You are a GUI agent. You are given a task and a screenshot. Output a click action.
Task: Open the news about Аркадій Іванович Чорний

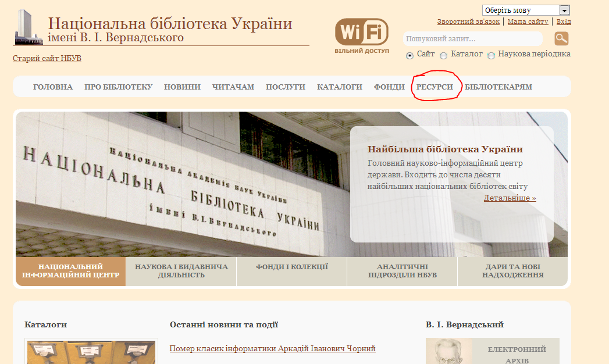point(272,348)
